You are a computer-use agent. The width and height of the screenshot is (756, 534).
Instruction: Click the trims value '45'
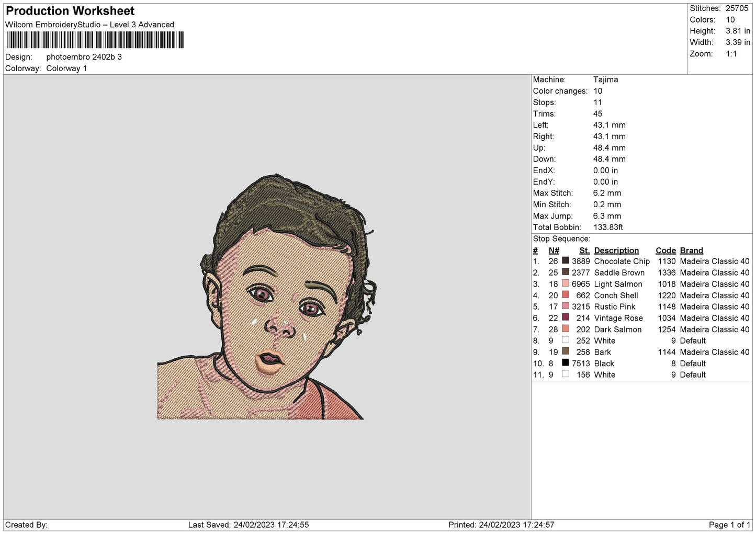click(597, 114)
